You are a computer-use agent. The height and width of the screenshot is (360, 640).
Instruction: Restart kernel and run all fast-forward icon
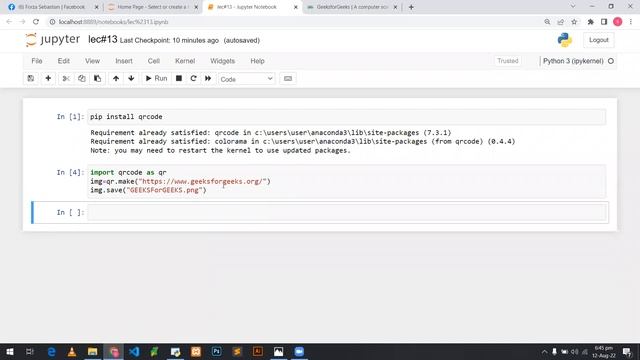point(208,78)
